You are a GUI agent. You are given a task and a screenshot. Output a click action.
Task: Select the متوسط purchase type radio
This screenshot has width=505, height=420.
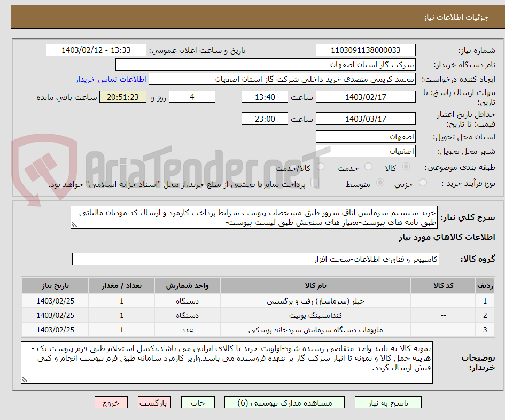[x=380, y=183]
